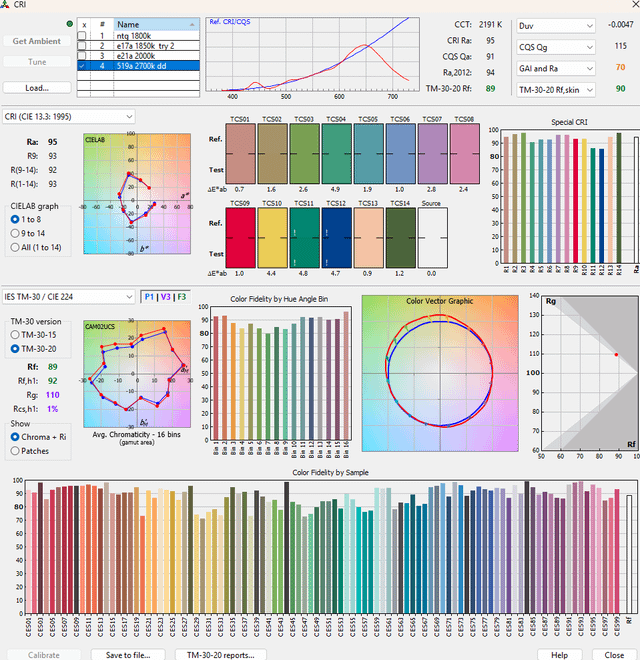Select the TM-30-15 version radio button
The image size is (640, 660).
pyautogui.click(x=16, y=334)
